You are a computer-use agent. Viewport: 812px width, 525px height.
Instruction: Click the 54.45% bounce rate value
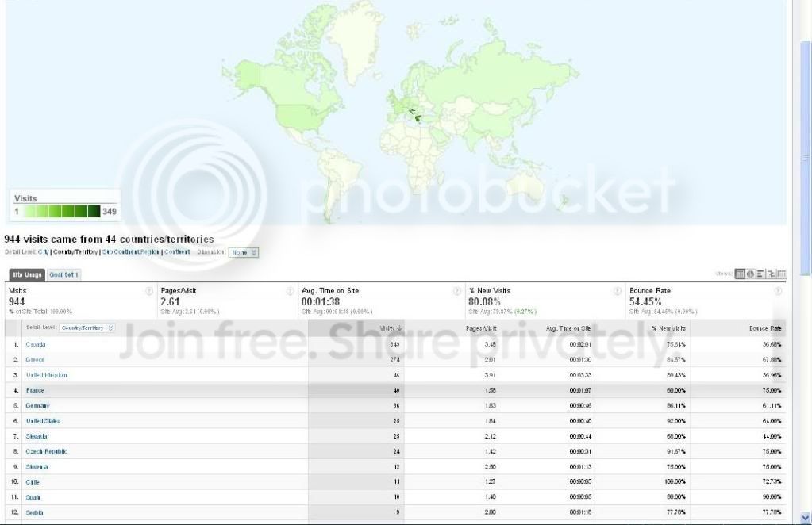[x=645, y=301]
